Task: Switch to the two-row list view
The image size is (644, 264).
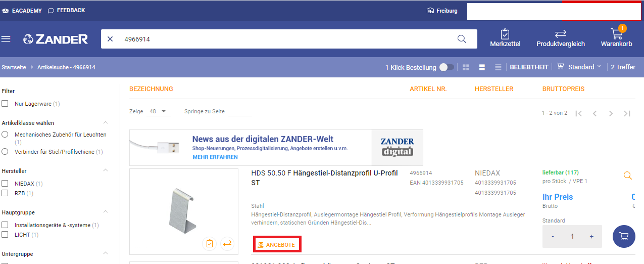Action: pos(482,67)
